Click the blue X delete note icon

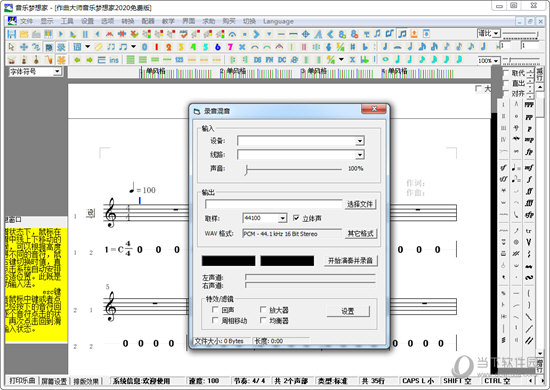click(x=242, y=47)
